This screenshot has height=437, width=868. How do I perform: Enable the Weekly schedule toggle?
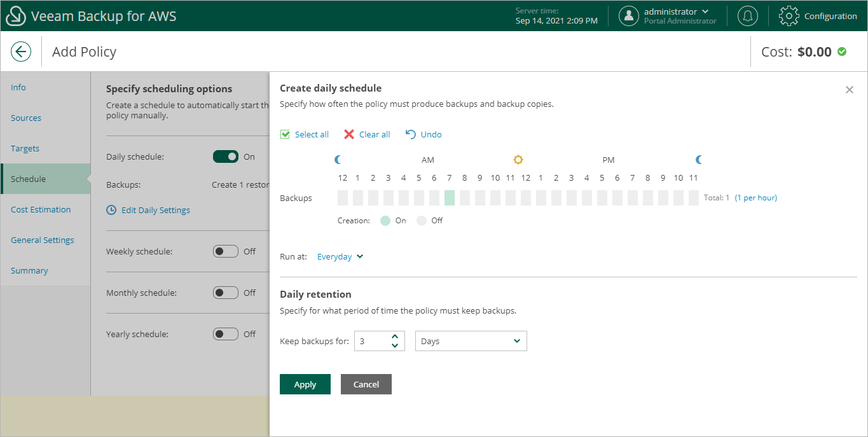(226, 251)
